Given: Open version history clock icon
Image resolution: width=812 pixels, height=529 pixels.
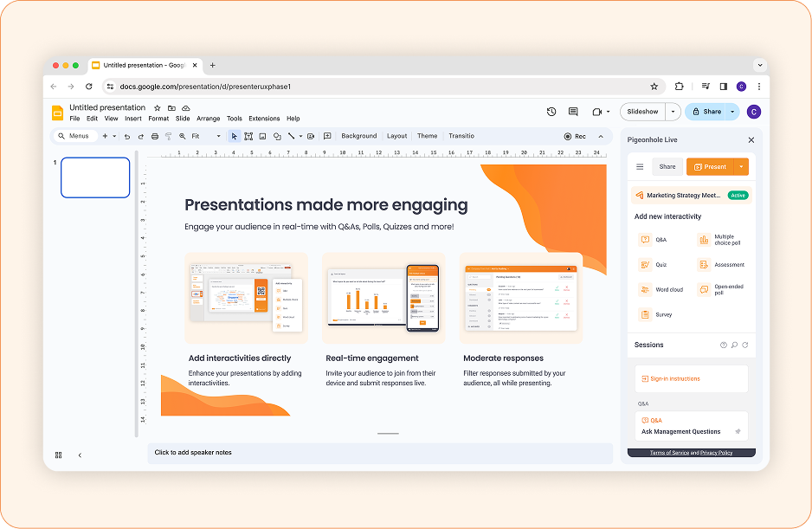Looking at the screenshot, I should (551, 112).
